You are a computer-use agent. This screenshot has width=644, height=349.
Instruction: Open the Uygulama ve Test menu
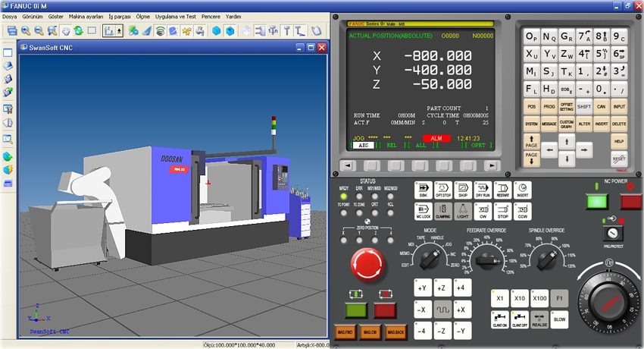[175, 17]
